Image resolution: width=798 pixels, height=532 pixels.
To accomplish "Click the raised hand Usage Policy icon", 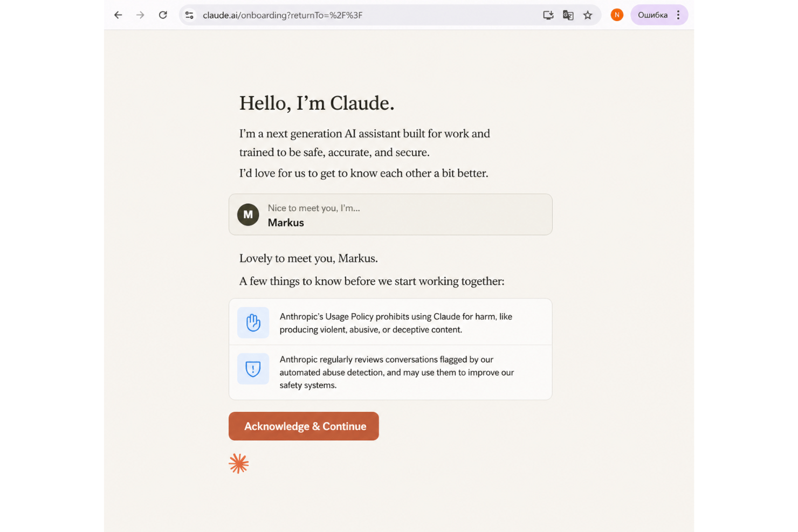I will tap(253, 322).
